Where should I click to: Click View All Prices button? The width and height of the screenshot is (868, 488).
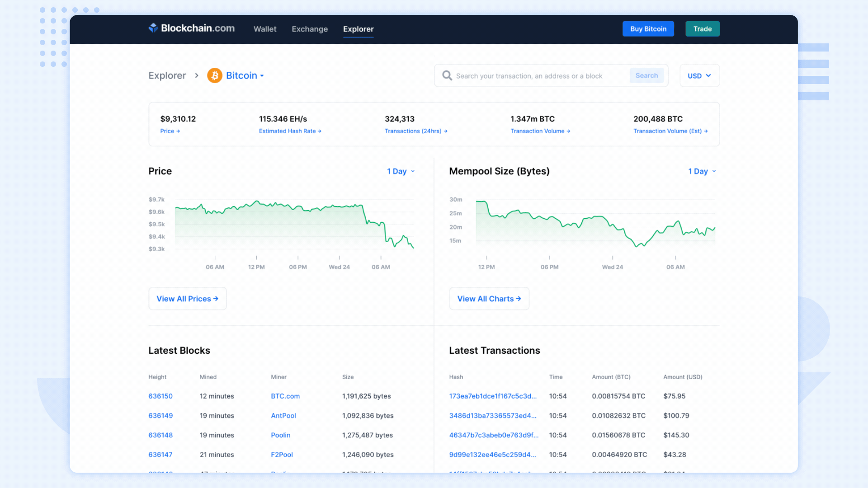187,299
